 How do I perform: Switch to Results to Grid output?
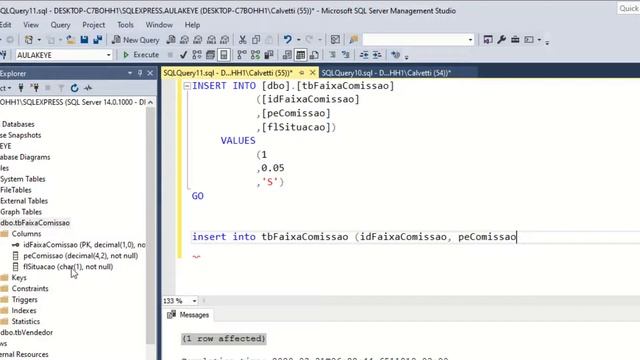tap(300, 55)
